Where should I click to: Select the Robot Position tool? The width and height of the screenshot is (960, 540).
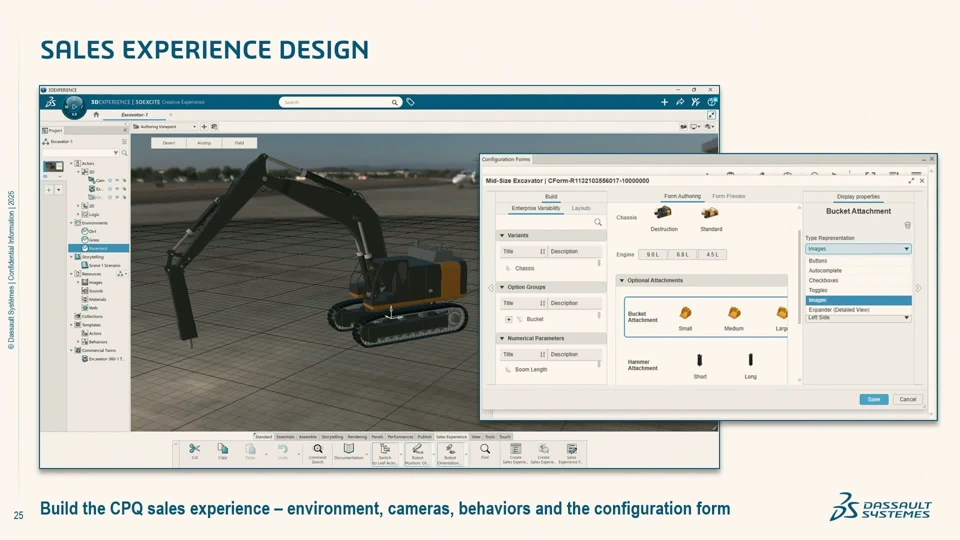pyautogui.click(x=417, y=454)
